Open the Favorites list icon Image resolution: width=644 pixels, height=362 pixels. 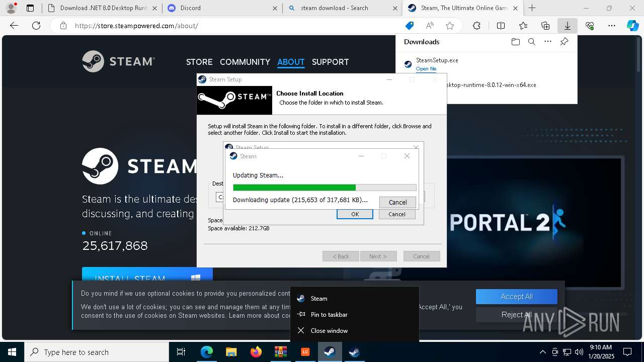click(x=523, y=26)
